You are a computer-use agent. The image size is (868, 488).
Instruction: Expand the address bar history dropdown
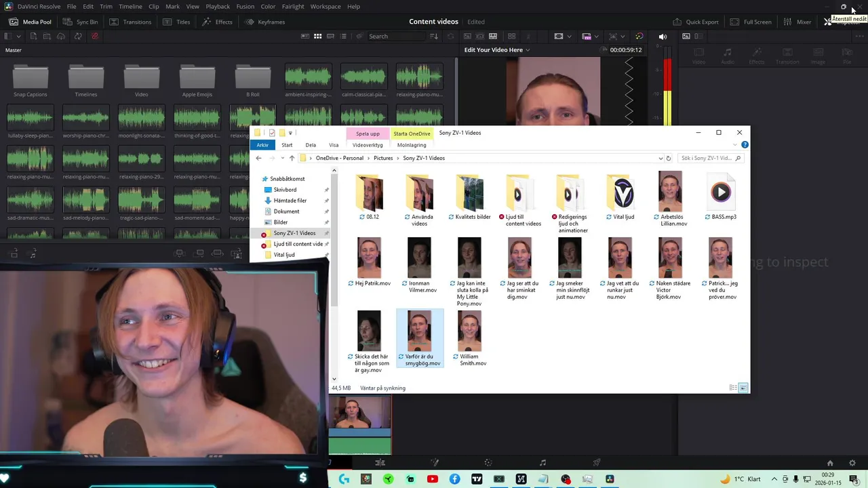tap(660, 158)
